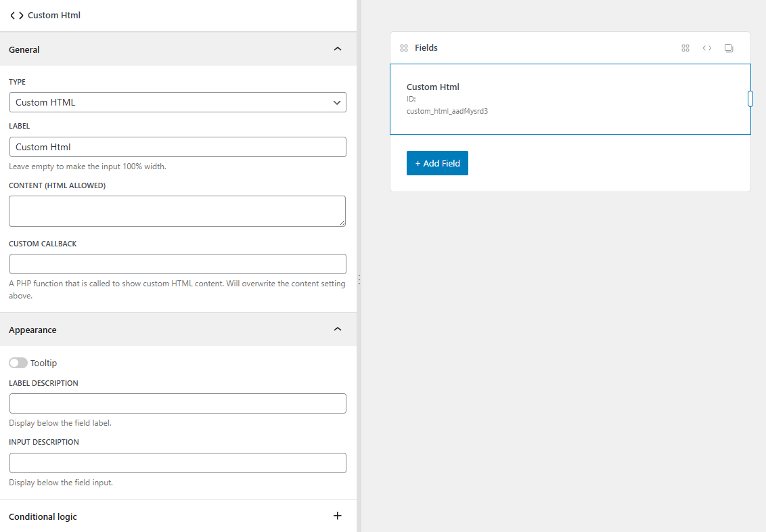Click the CONTENT HTML textarea
The width and height of the screenshot is (766, 532).
pos(177,210)
